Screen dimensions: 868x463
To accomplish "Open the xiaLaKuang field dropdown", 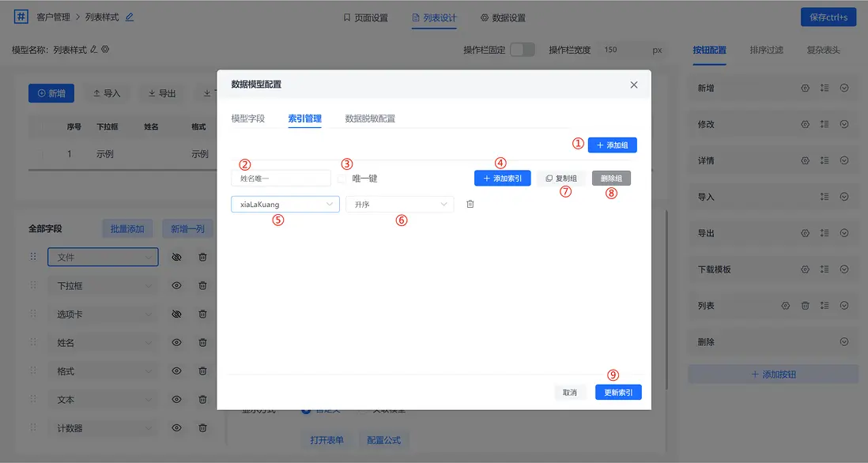I will (x=285, y=204).
